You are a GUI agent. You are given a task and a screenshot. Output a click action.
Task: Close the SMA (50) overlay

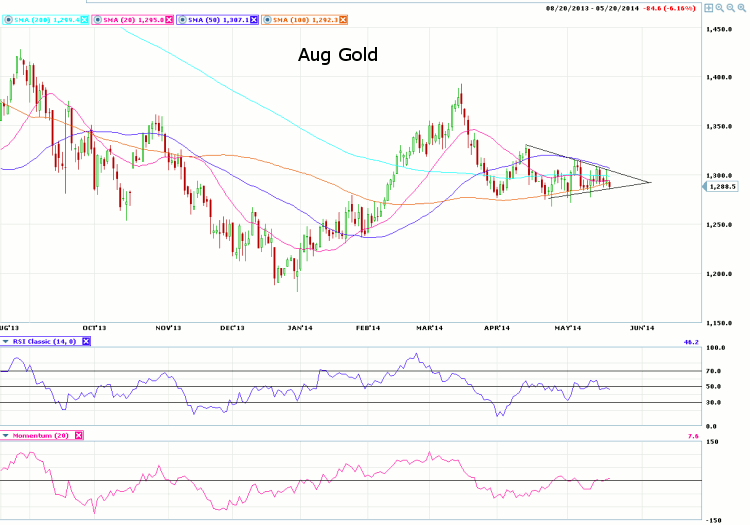tap(253, 20)
